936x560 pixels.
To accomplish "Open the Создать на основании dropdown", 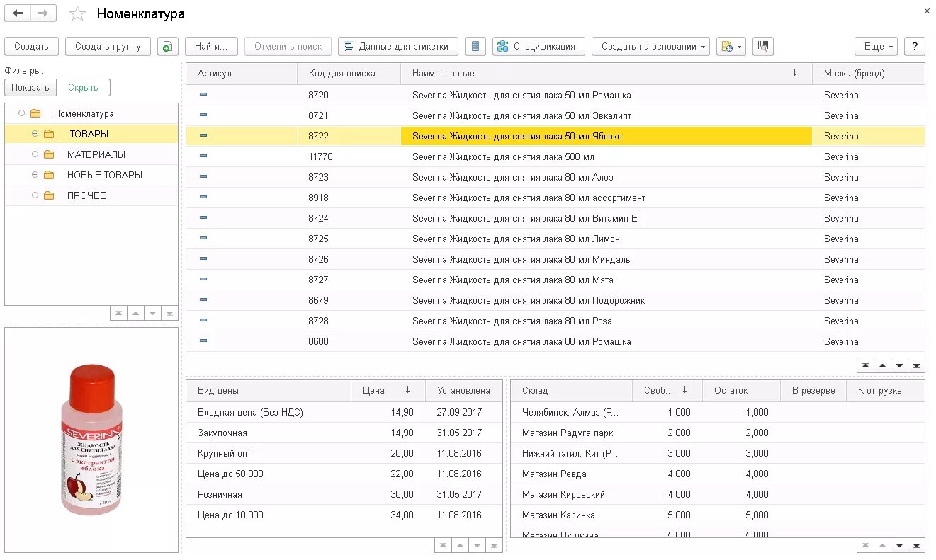I will point(651,46).
